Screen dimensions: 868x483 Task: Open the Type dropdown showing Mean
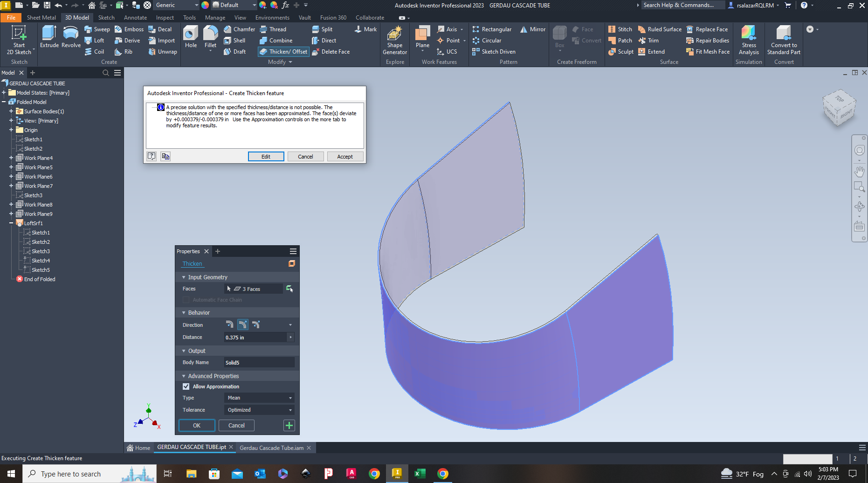click(260, 398)
